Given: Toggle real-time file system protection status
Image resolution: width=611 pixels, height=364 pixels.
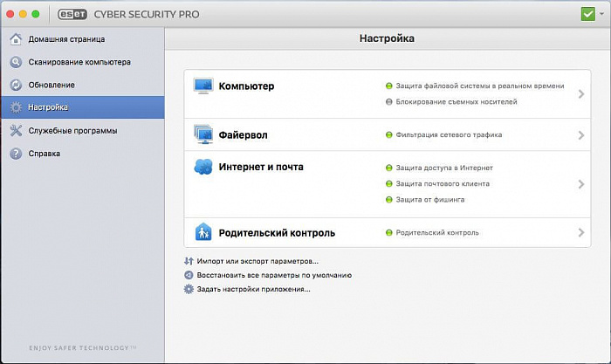Looking at the screenshot, I should 389,86.
